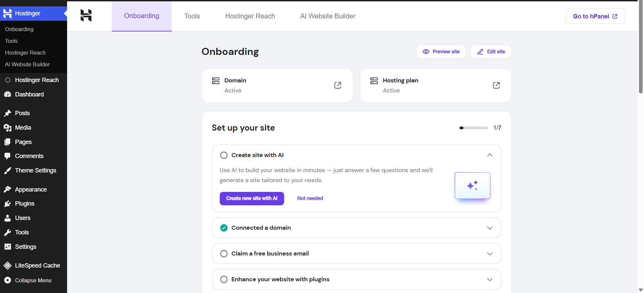Click Connected a domain title
This screenshot has width=644, height=293.
(x=261, y=228)
